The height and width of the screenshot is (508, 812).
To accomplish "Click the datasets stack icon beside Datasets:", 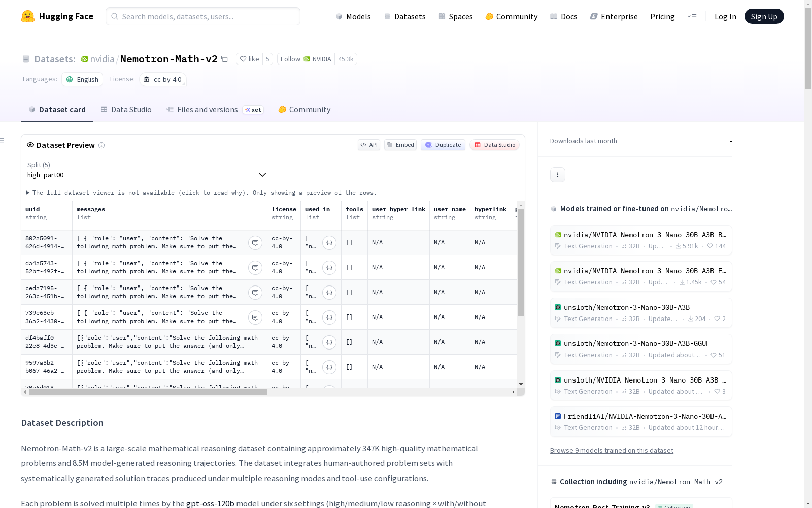I will coord(26,59).
